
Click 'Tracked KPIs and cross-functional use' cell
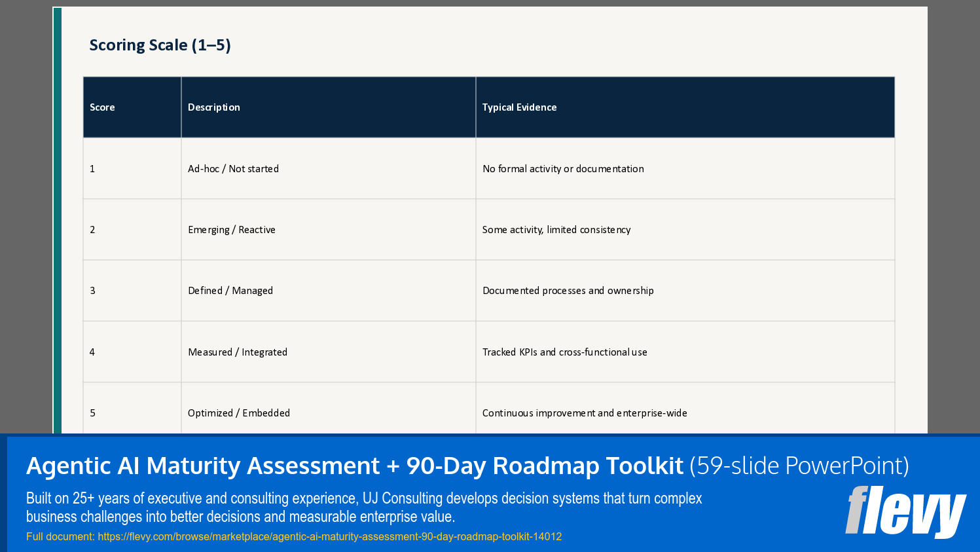tap(685, 352)
